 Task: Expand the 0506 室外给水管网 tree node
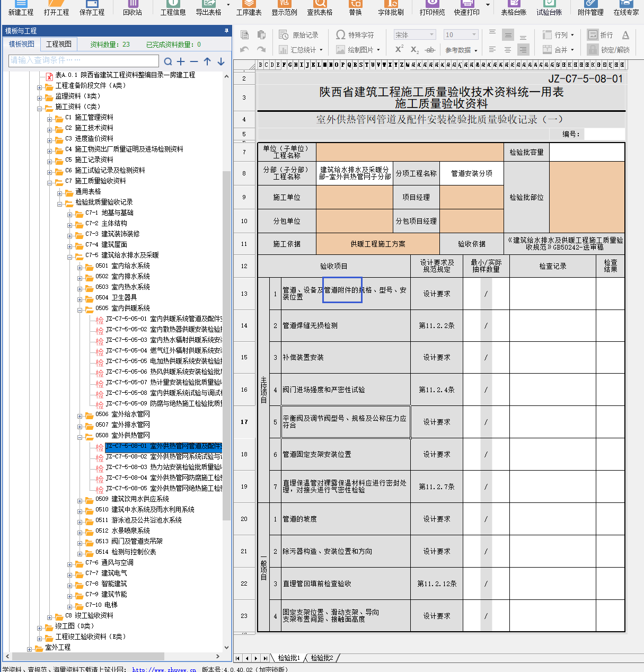click(80, 416)
